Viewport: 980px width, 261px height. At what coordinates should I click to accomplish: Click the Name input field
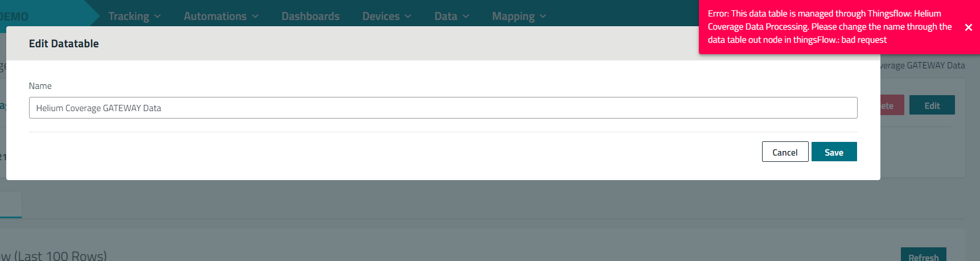(443, 108)
